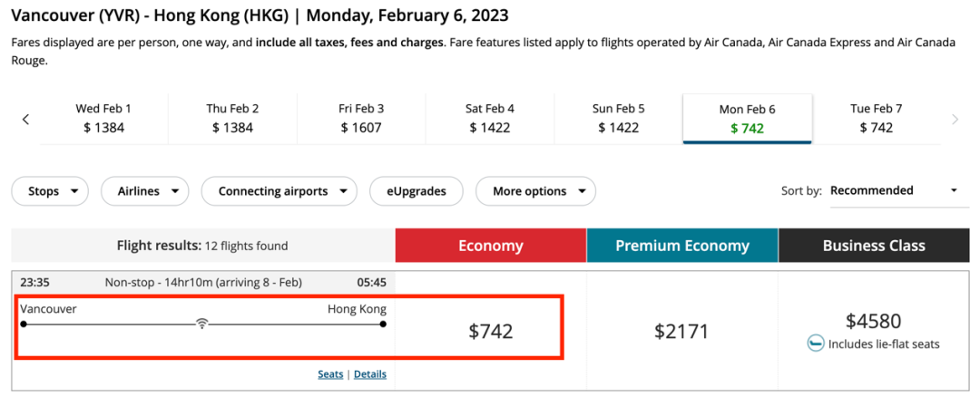Select the Wed Feb 1 date tab
The width and height of the screenshot is (980, 397).
coord(103,119)
